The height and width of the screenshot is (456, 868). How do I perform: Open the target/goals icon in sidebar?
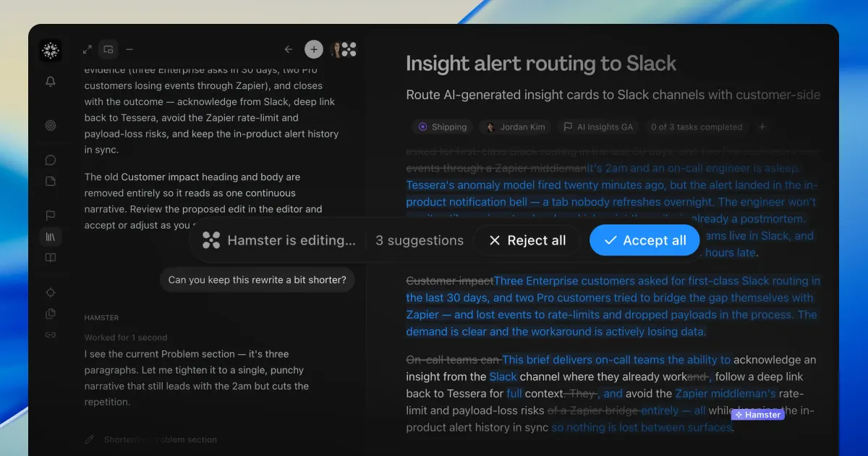tap(50, 125)
